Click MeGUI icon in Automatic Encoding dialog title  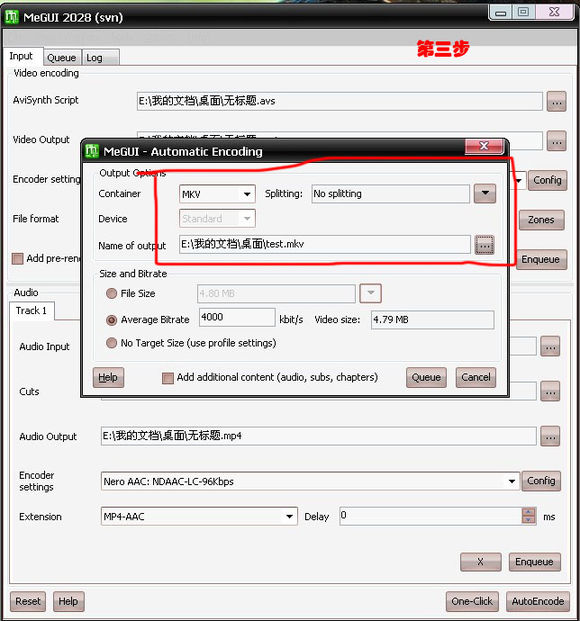click(x=92, y=151)
